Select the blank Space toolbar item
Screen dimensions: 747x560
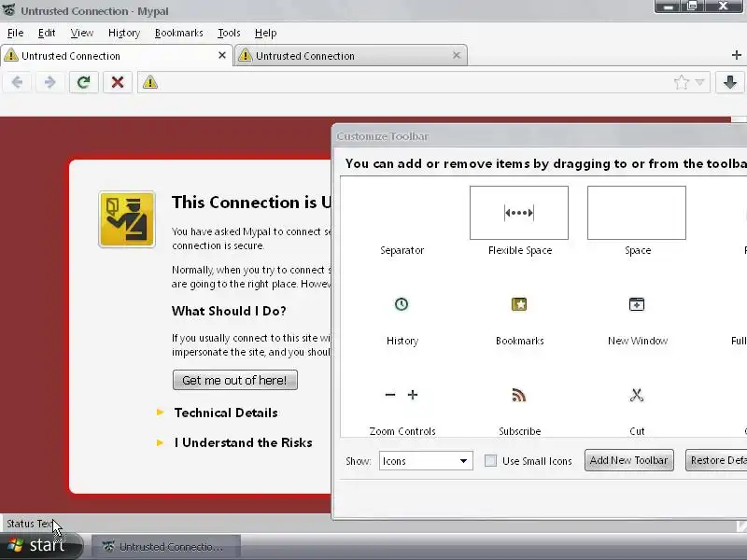point(637,213)
